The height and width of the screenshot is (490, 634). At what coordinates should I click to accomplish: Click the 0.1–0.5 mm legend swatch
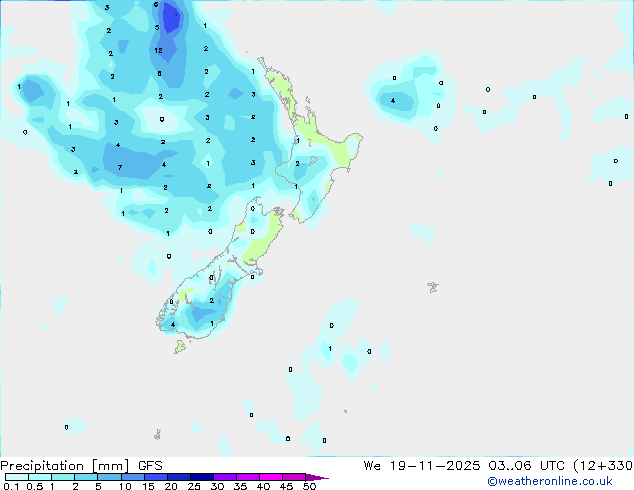(17, 477)
